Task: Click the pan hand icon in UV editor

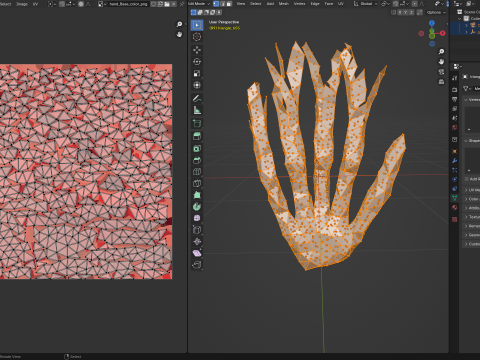Action: [179, 34]
